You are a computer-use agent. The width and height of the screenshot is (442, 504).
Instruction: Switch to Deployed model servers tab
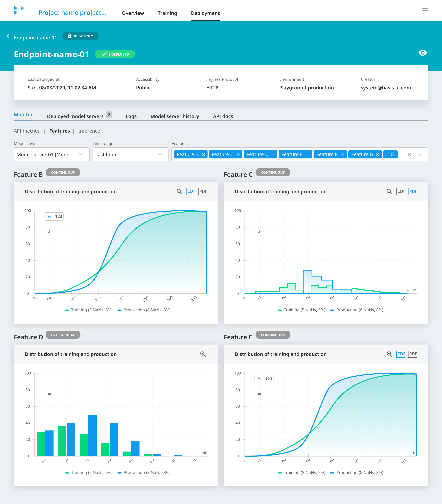pyautogui.click(x=75, y=116)
